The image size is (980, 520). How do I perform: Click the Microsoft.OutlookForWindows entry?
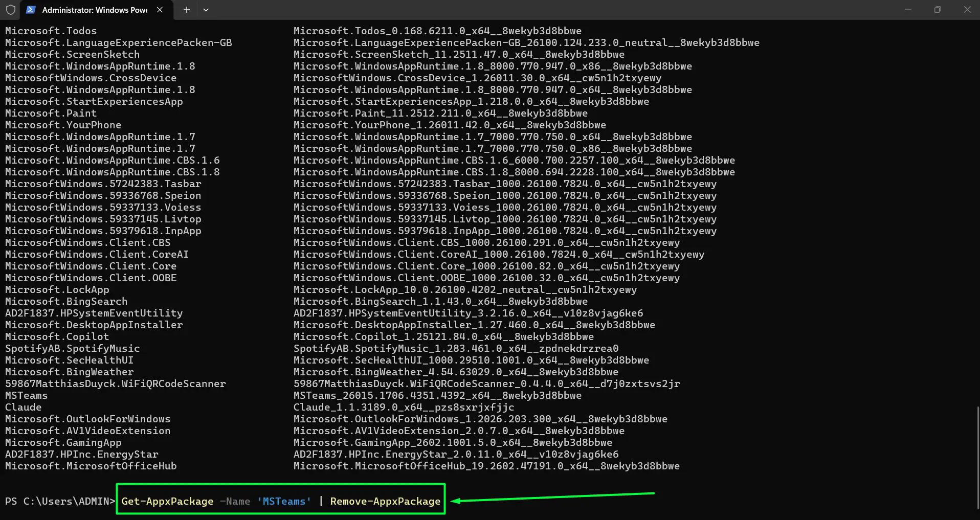click(x=88, y=419)
